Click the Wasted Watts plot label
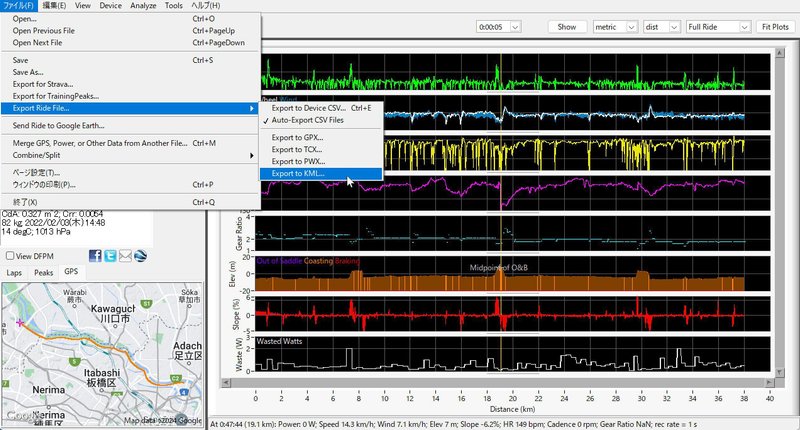 coord(279,341)
